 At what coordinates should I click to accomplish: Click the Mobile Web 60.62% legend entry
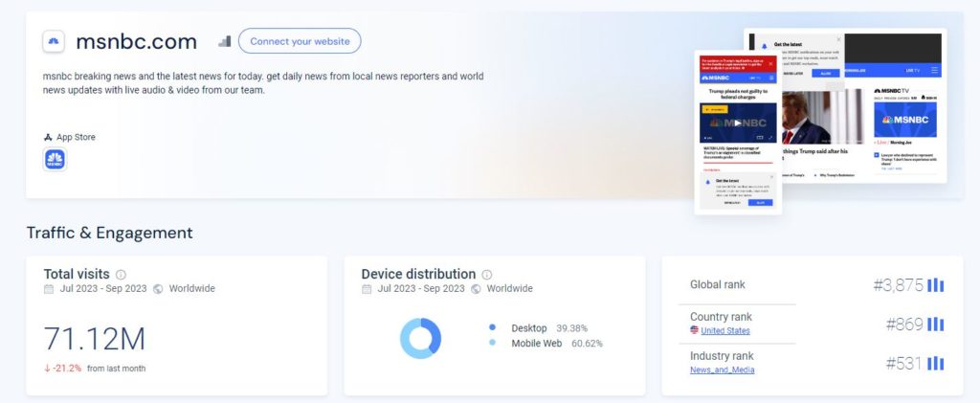pyautogui.click(x=546, y=343)
